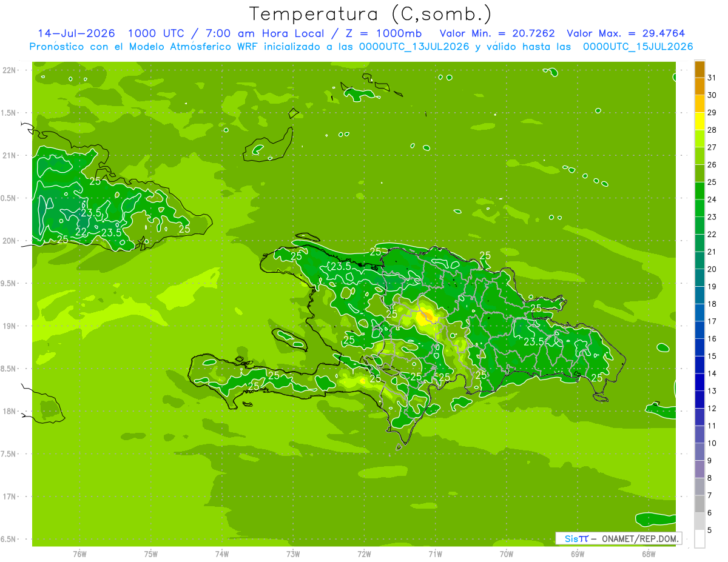
Task: Click longitude axis label "68W"
Action: click(x=649, y=554)
